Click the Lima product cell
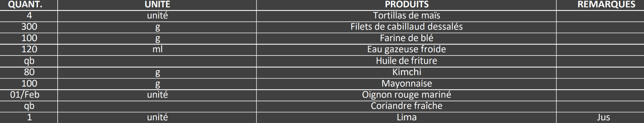The image size is (644, 123). (406, 117)
